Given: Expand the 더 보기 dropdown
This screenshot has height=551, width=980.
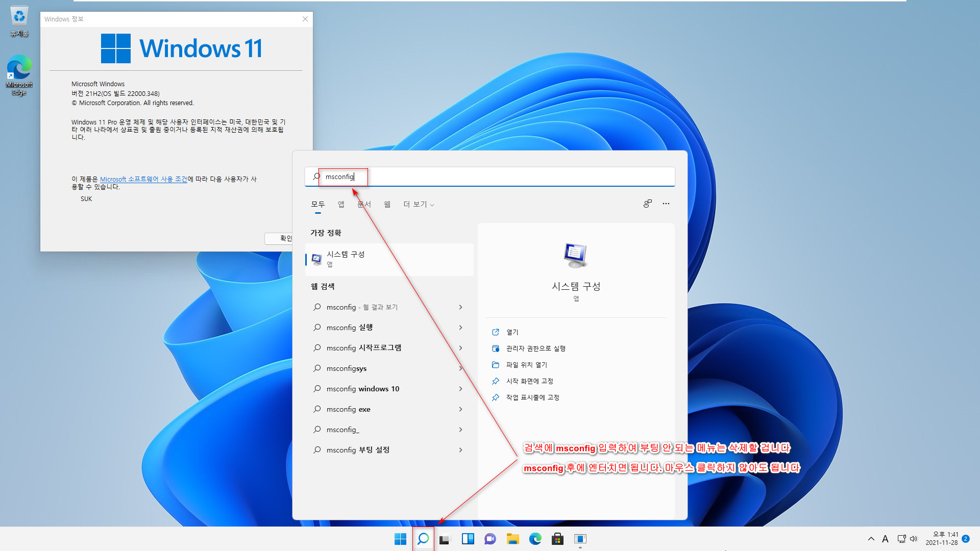Looking at the screenshot, I should [419, 205].
